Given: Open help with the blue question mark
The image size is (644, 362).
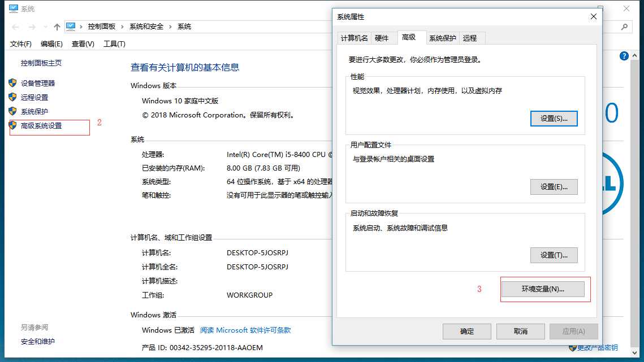Looking at the screenshot, I should (624, 56).
